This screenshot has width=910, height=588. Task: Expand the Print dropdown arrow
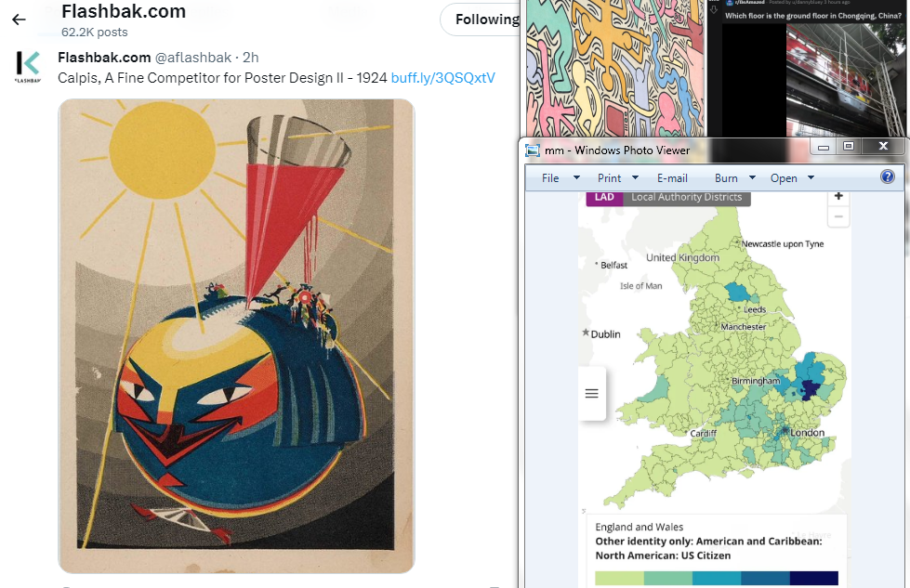pos(635,177)
